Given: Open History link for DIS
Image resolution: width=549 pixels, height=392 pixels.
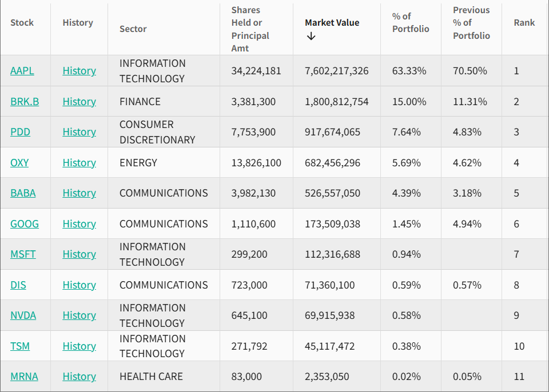Looking at the screenshot, I should (79, 285).
